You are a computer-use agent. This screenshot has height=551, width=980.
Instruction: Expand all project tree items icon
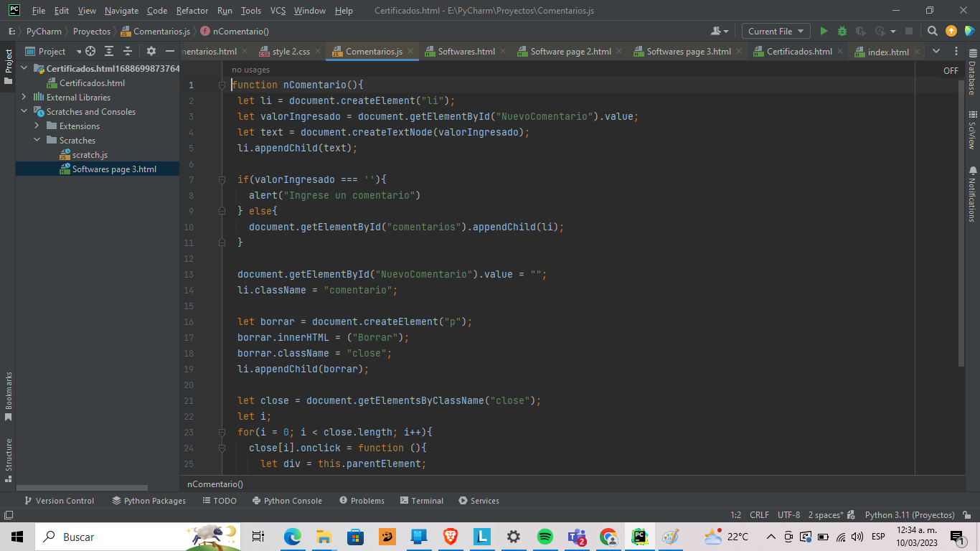click(109, 51)
